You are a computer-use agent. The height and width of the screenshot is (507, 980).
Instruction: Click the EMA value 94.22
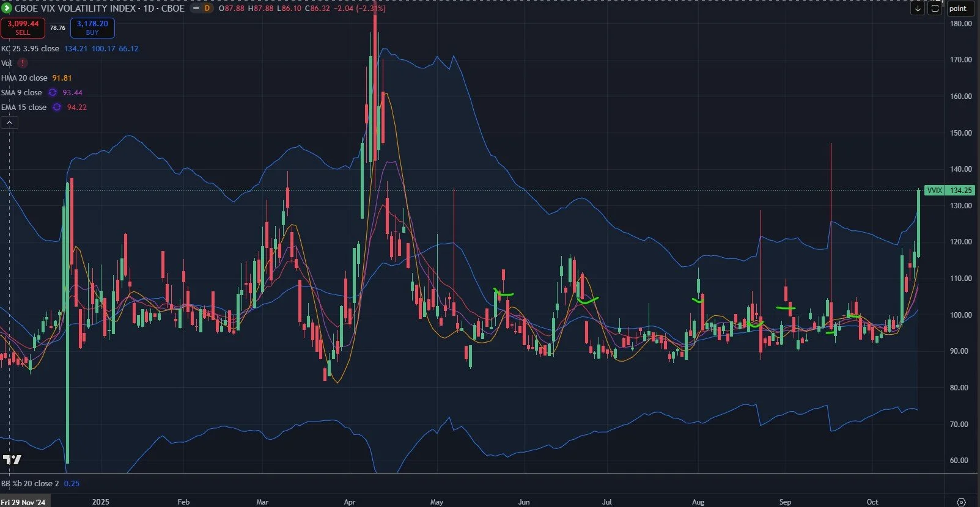(77, 107)
